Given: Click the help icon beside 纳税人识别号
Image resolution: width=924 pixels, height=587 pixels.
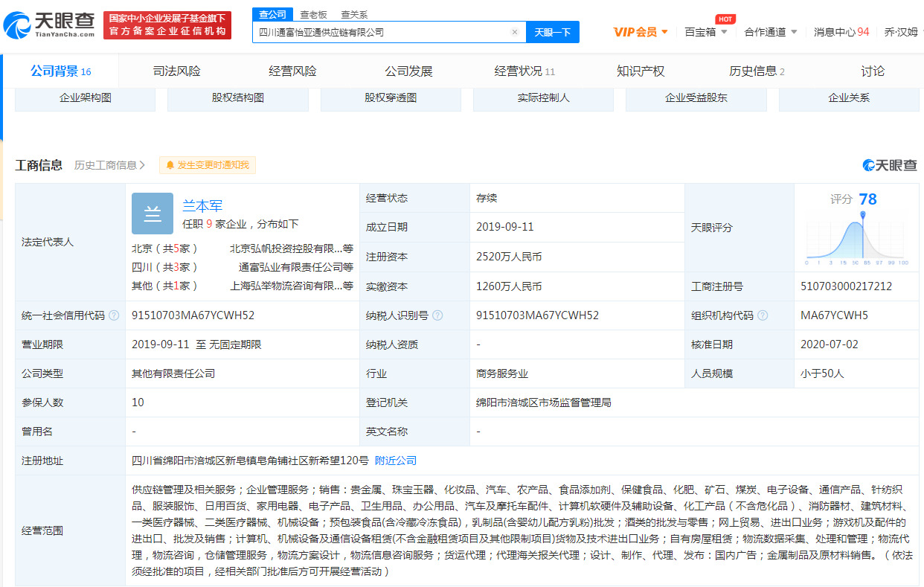Looking at the screenshot, I should pos(437,315).
